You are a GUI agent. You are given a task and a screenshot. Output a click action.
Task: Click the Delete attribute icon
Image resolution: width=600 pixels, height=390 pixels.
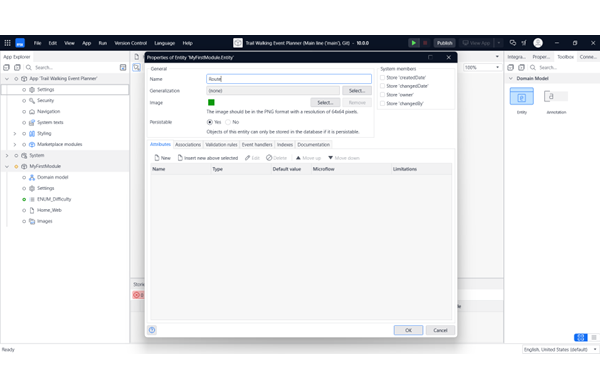[x=276, y=158]
